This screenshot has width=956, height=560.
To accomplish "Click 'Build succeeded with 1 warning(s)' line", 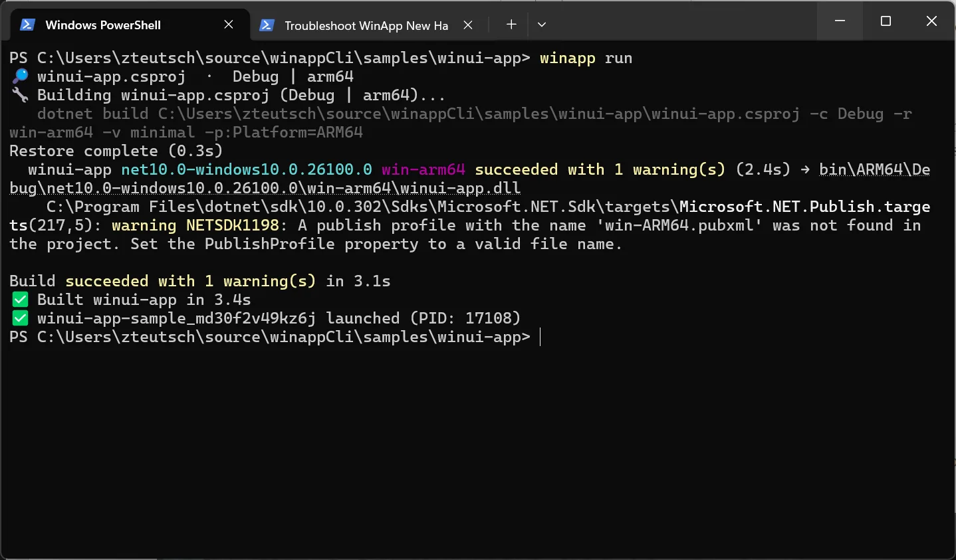I will [x=200, y=281].
